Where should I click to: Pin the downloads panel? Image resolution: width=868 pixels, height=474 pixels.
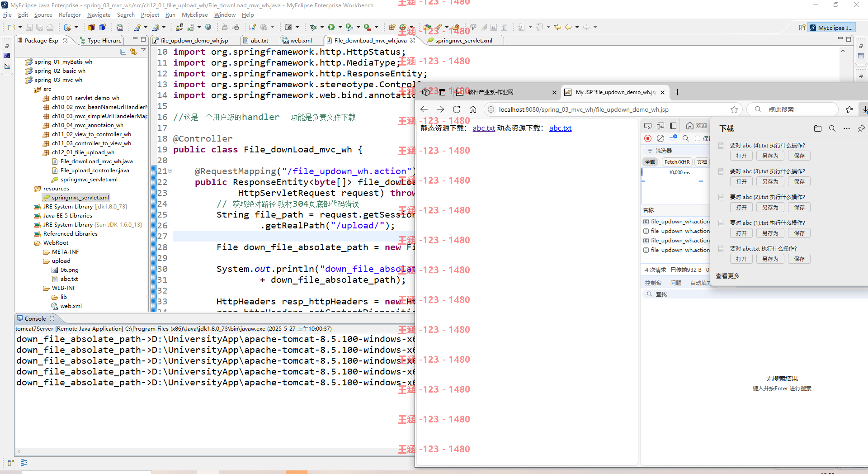point(861,128)
